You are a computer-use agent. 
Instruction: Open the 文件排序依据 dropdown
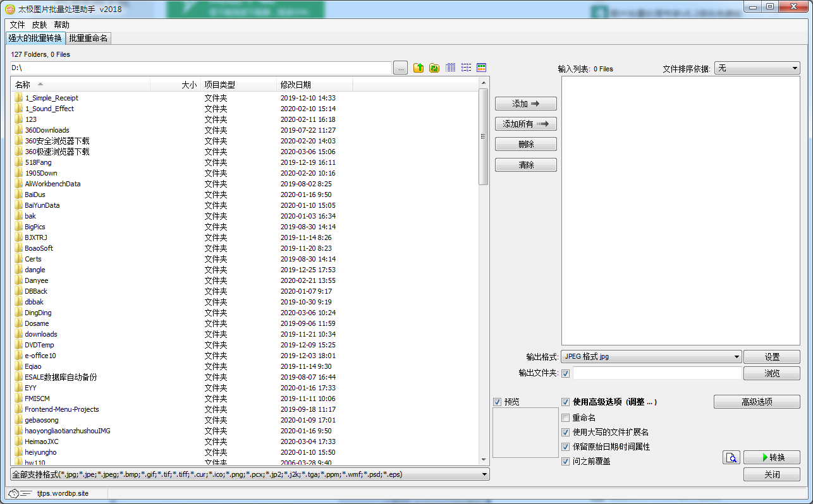tap(757, 68)
